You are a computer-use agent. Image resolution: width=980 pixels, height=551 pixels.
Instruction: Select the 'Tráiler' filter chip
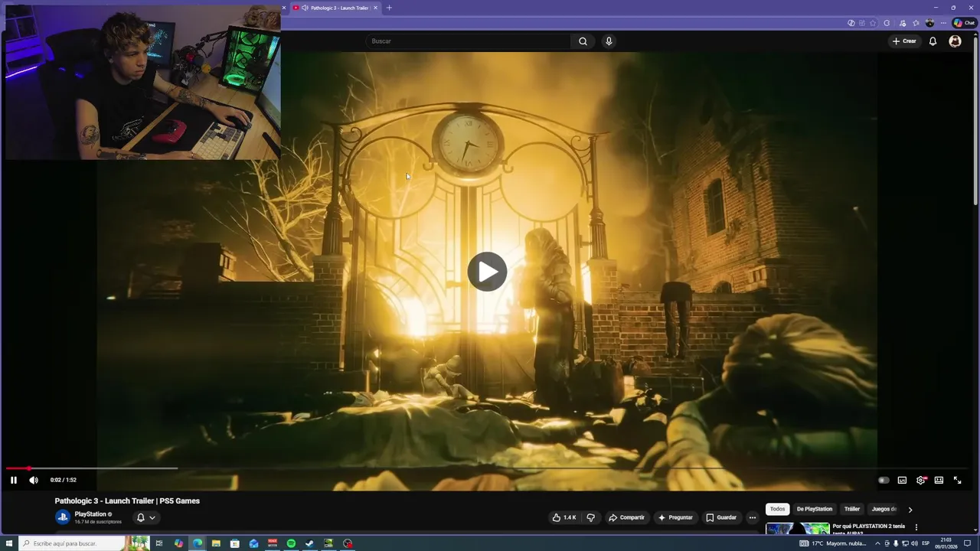[x=852, y=509]
